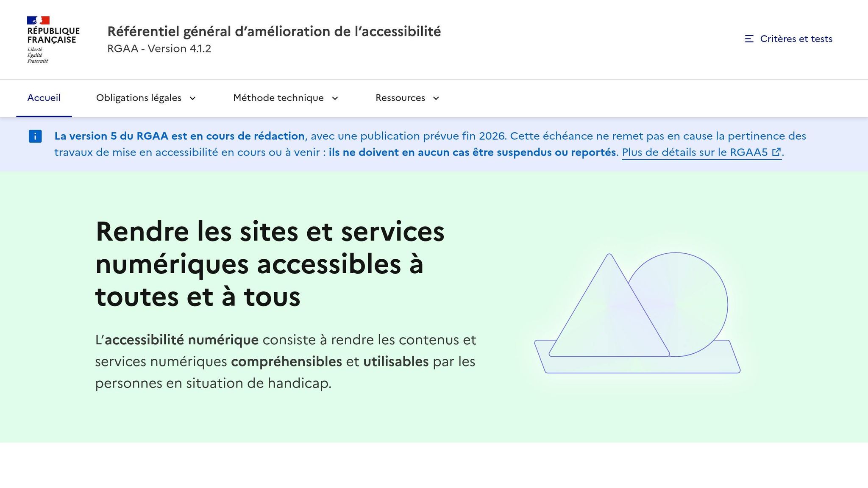
Task: Click the bold version 5 du RGAA text
Action: pyautogui.click(x=179, y=136)
